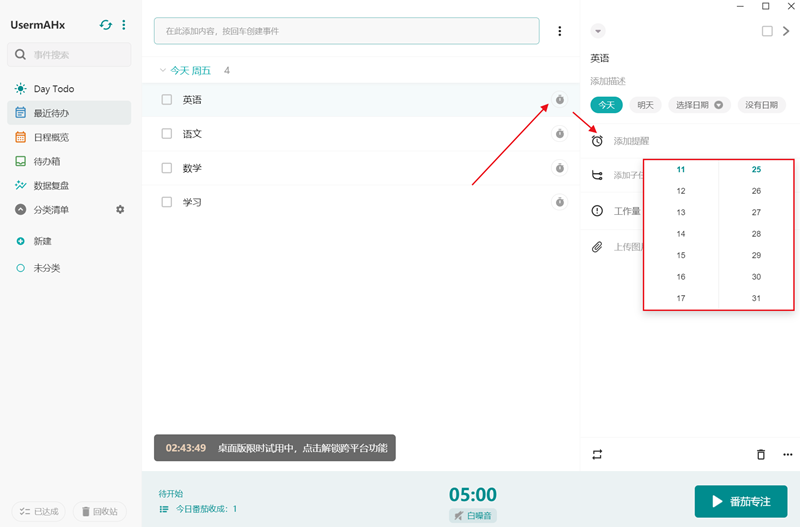Open the priority dropdown in detail panel
The width and height of the screenshot is (800, 527).
[x=598, y=31]
